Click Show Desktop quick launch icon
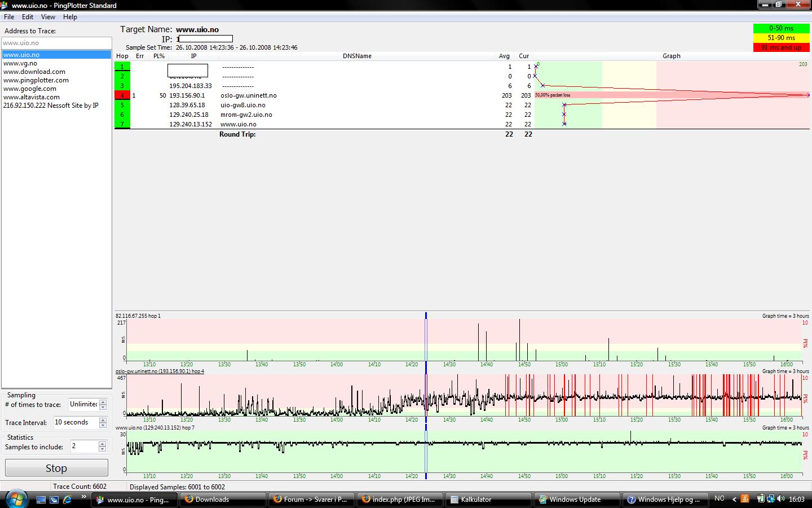This screenshot has width=812, height=508. [41, 500]
